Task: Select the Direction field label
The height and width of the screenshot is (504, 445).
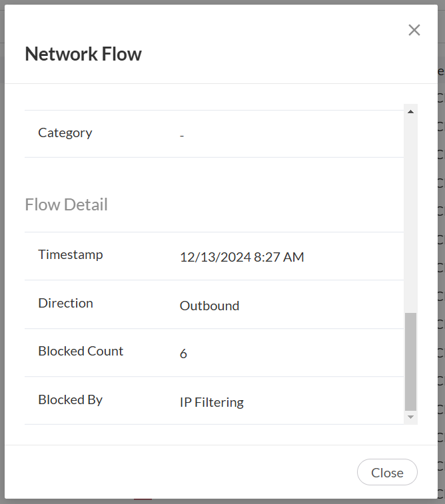Action: click(65, 303)
